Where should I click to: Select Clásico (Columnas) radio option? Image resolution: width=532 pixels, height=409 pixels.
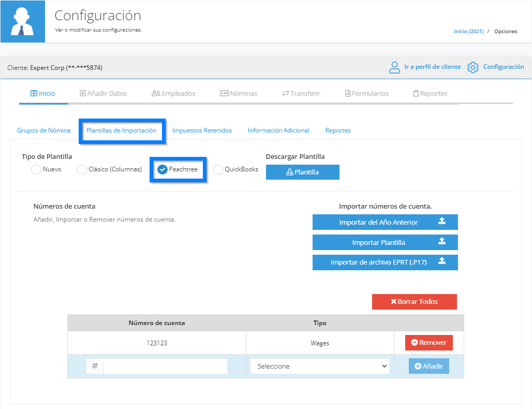tap(81, 169)
